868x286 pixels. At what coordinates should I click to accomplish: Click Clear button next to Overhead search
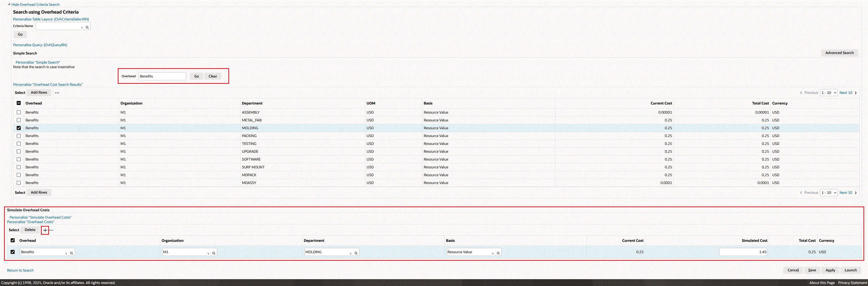pyautogui.click(x=213, y=76)
